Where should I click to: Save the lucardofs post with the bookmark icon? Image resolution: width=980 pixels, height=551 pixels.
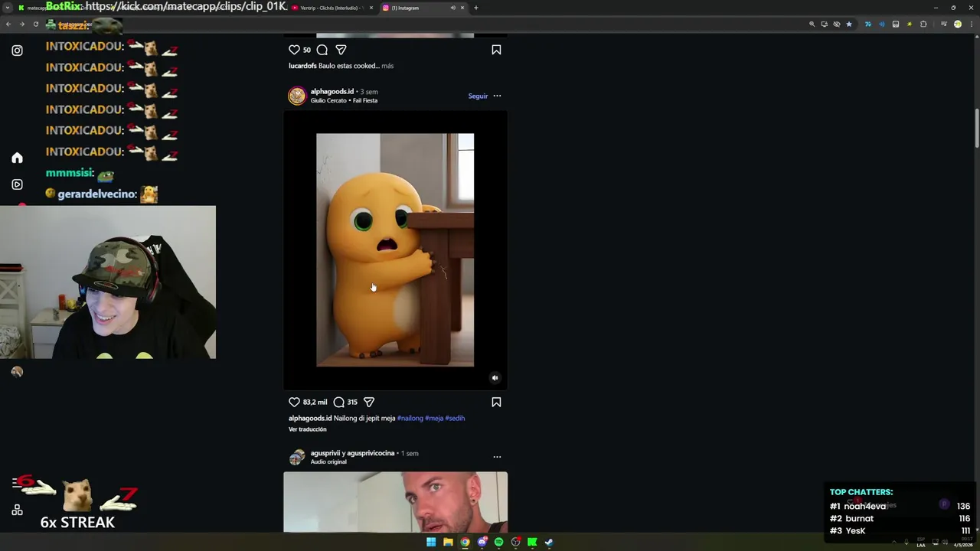click(496, 50)
